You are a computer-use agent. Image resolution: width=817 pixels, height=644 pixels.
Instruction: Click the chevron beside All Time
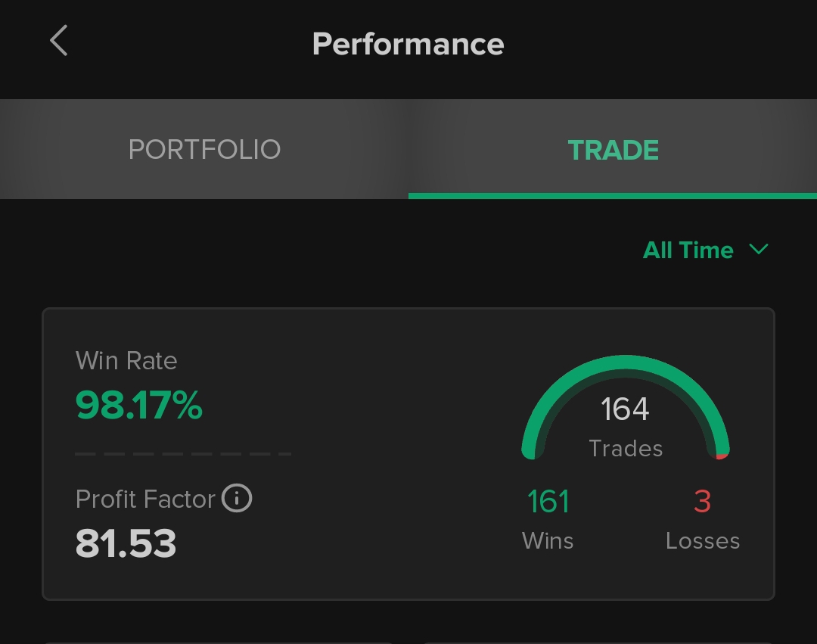pyautogui.click(x=758, y=250)
